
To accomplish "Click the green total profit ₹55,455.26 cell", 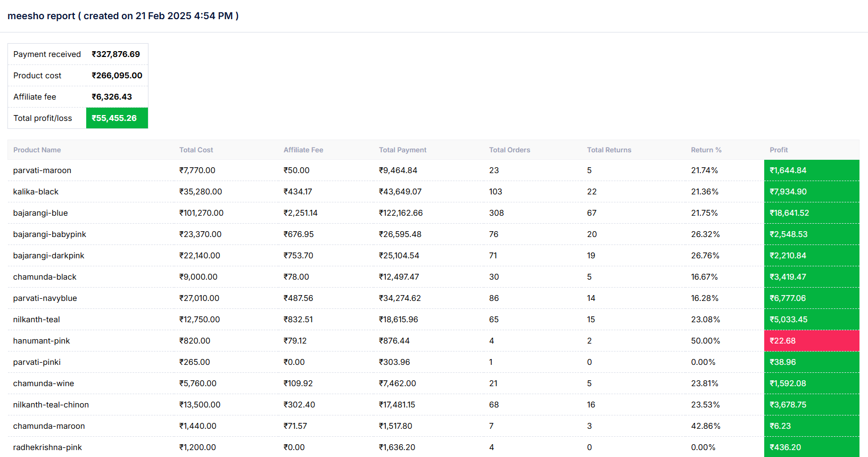I will tap(117, 118).
